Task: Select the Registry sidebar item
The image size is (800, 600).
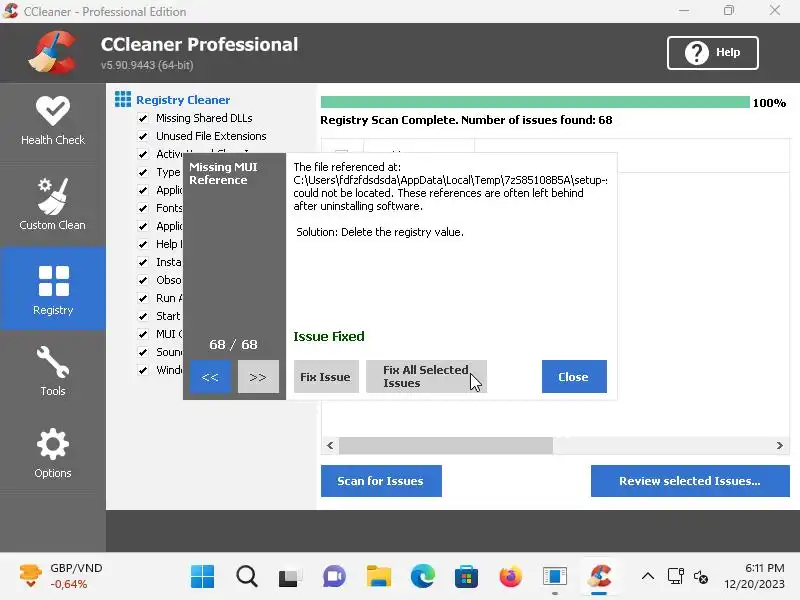Action: pyautogui.click(x=53, y=289)
